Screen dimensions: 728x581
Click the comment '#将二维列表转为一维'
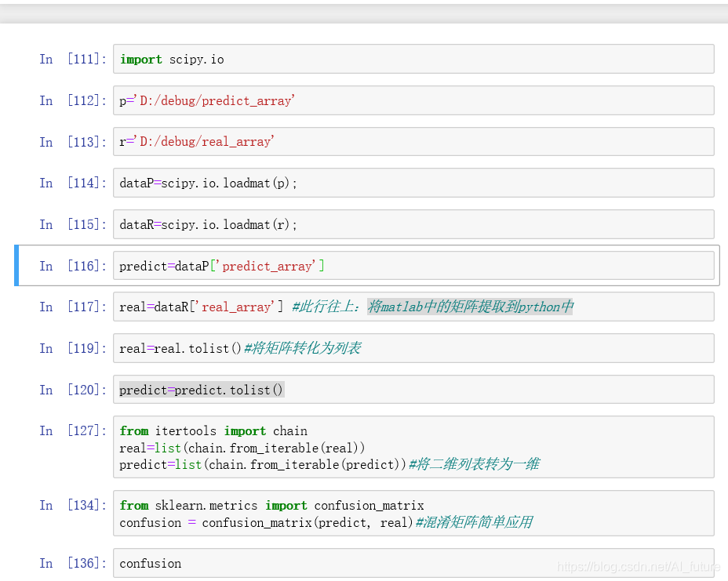click(474, 464)
